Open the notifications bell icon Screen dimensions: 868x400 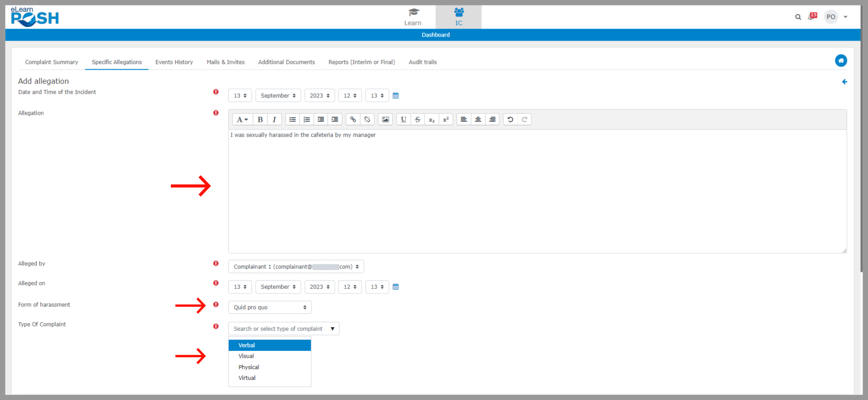812,17
